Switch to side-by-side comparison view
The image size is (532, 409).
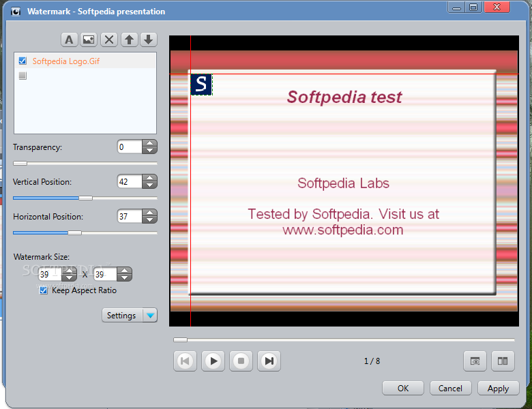(x=503, y=361)
